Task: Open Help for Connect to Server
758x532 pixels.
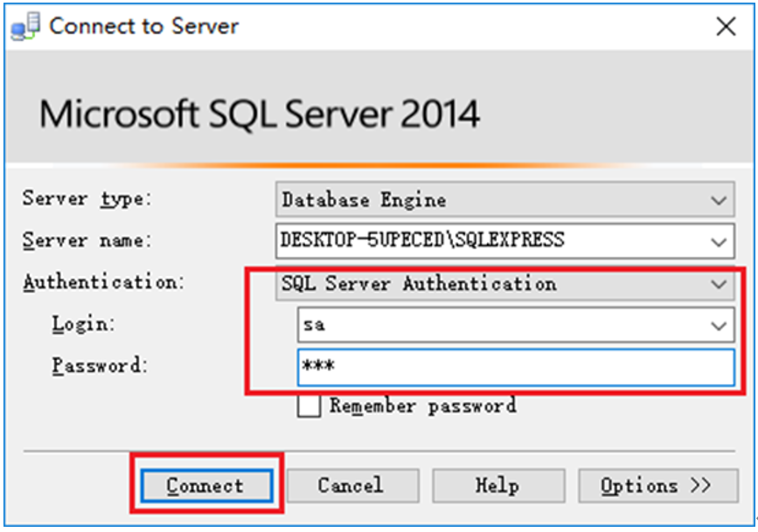Action: (498, 486)
